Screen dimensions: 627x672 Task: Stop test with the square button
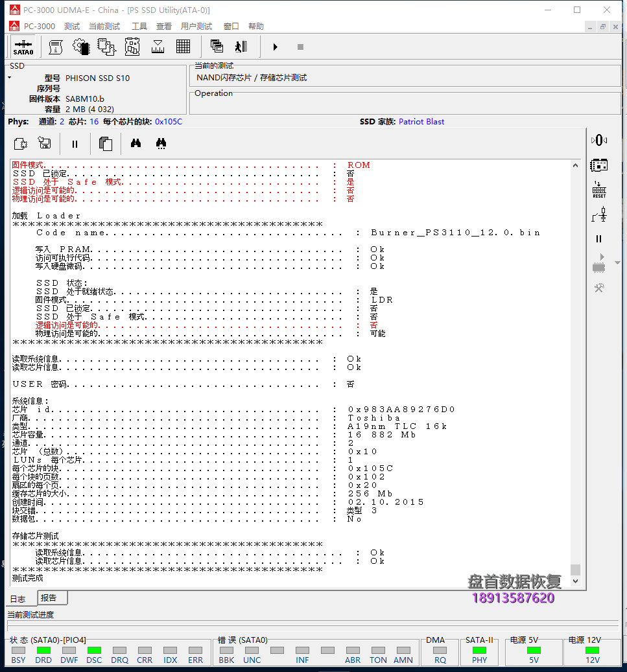pos(300,47)
